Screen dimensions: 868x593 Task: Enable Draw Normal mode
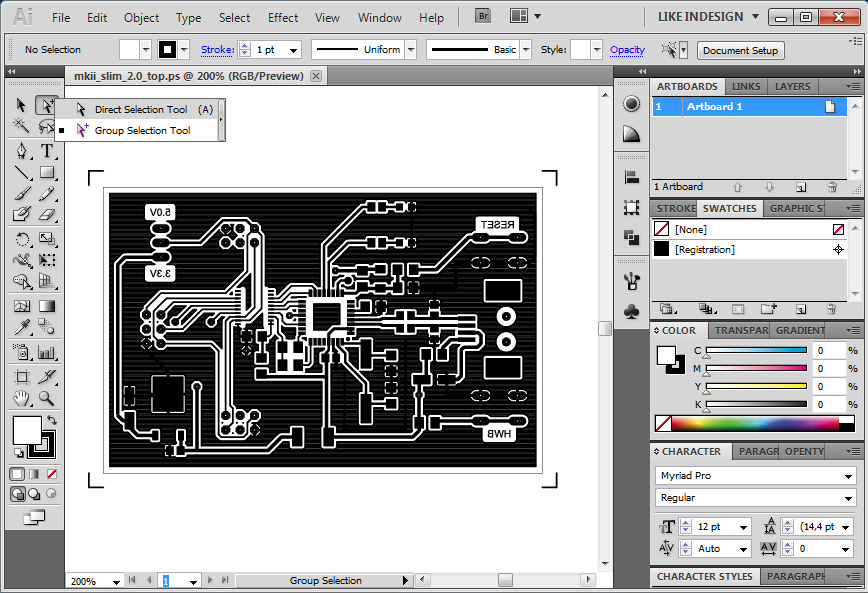point(17,493)
